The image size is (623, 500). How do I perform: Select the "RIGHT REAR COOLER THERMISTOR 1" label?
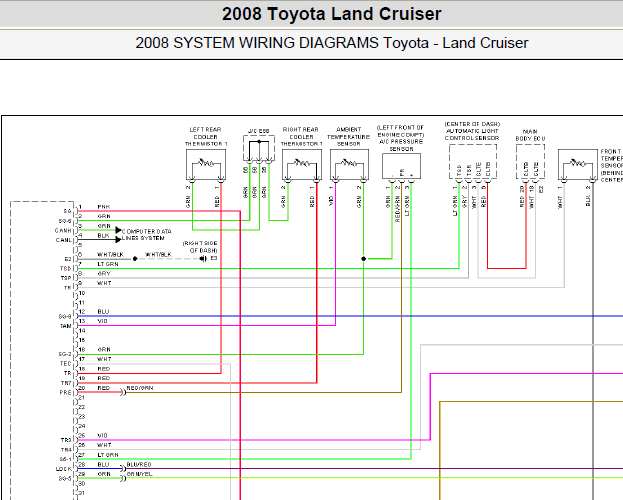tap(301, 137)
